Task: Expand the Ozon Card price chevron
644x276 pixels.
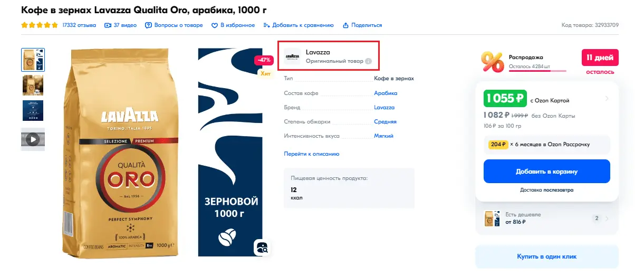Action: coord(607,99)
